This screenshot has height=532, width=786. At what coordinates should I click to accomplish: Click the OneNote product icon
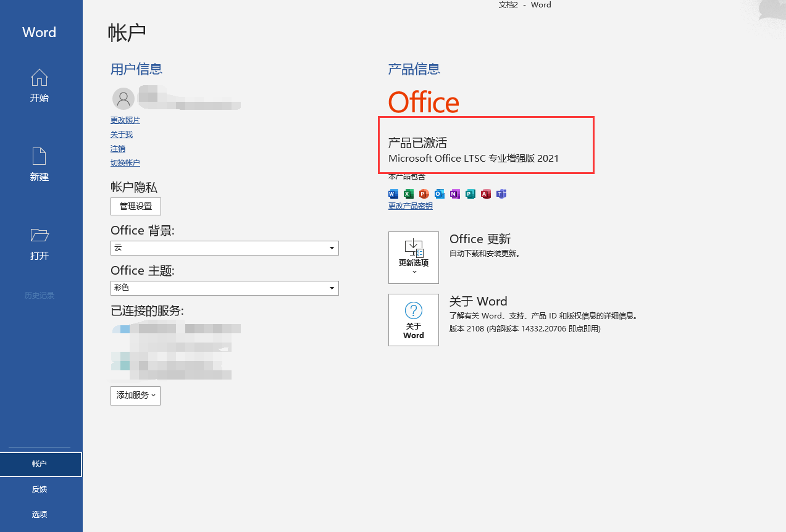tap(455, 194)
